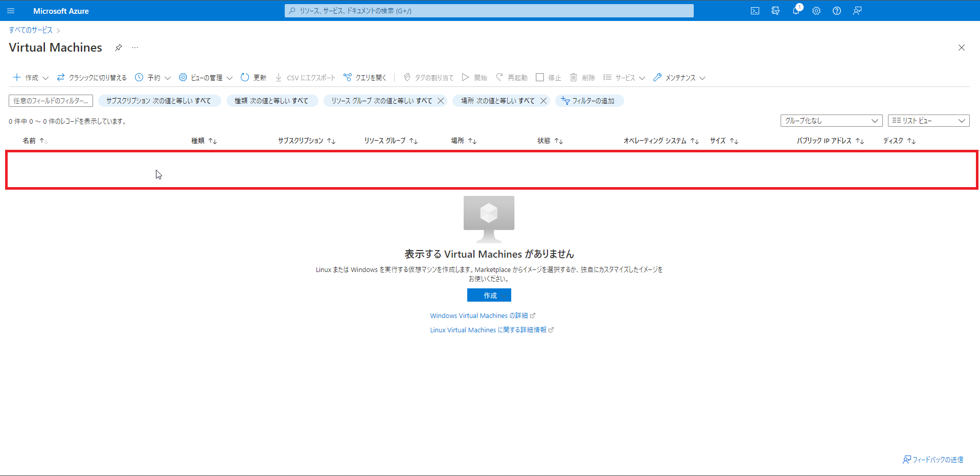Click フィードバックの送信 link
This screenshot has width=980, height=476.
(x=933, y=460)
